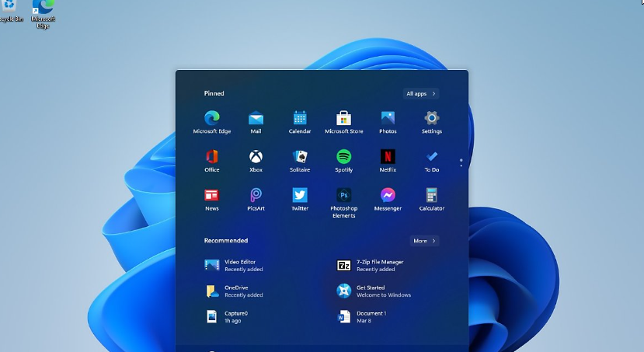The width and height of the screenshot is (644, 352).
Task: Click the 'Welcome to Windows' subtitle
Action: click(384, 295)
